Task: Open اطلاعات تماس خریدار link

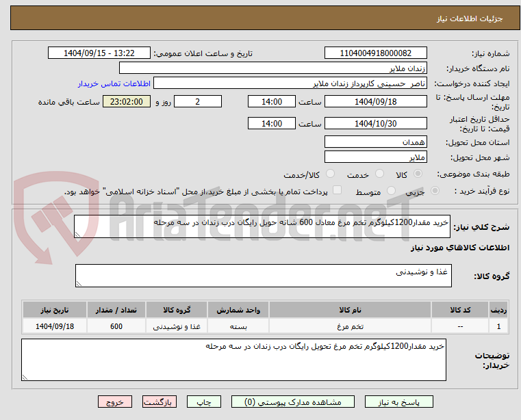Action: coord(114,83)
